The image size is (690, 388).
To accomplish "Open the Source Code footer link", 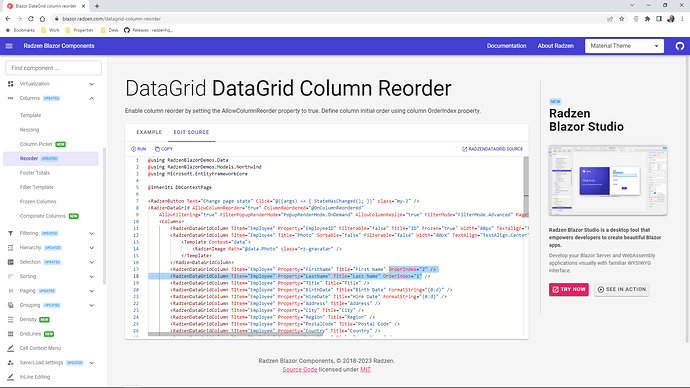I will pyautogui.click(x=300, y=370).
